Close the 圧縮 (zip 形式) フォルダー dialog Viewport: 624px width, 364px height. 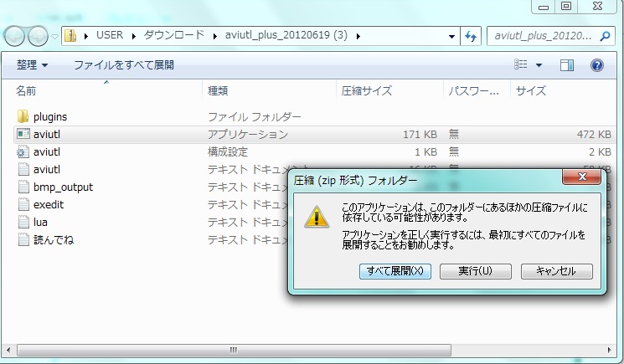(x=582, y=177)
